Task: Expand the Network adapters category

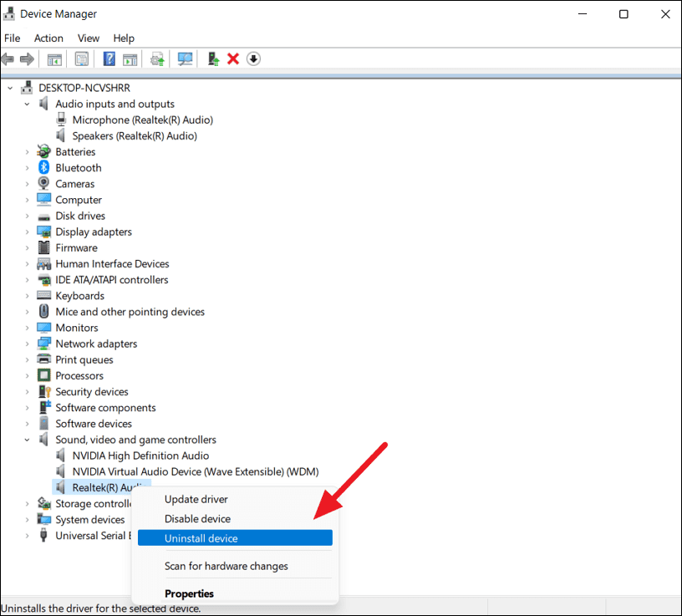Action: pyautogui.click(x=26, y=343)
